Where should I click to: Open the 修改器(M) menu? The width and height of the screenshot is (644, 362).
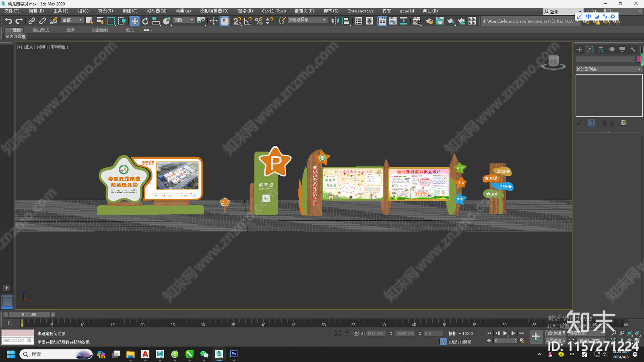point(157,11)
